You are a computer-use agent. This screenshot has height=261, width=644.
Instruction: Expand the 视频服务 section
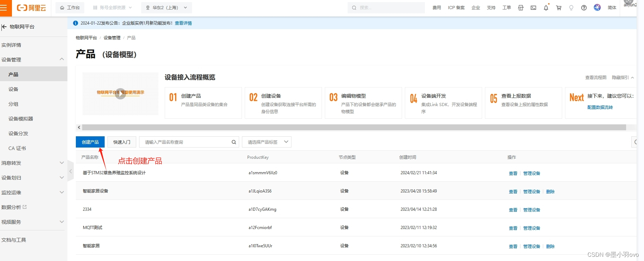click(x=33, y=222)
